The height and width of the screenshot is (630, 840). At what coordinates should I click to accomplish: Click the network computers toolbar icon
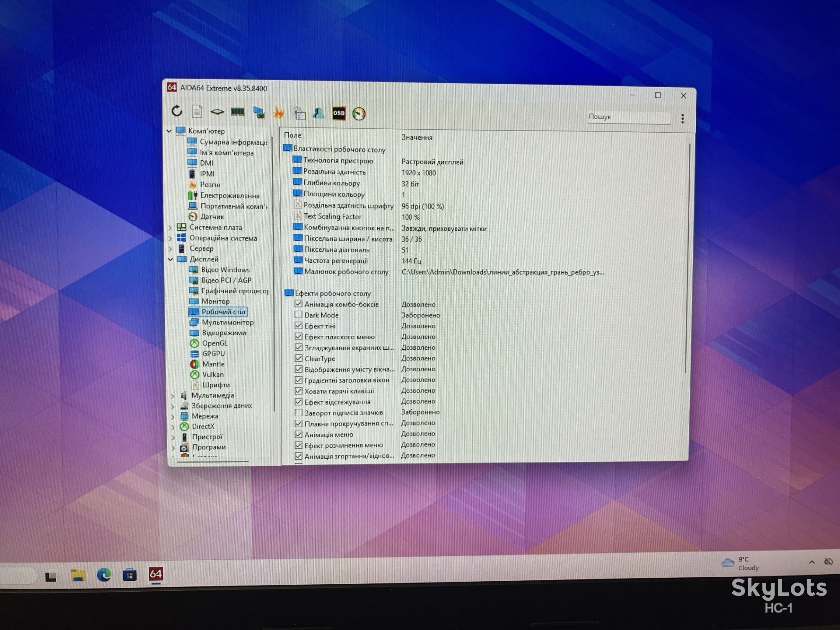(259, 113)
